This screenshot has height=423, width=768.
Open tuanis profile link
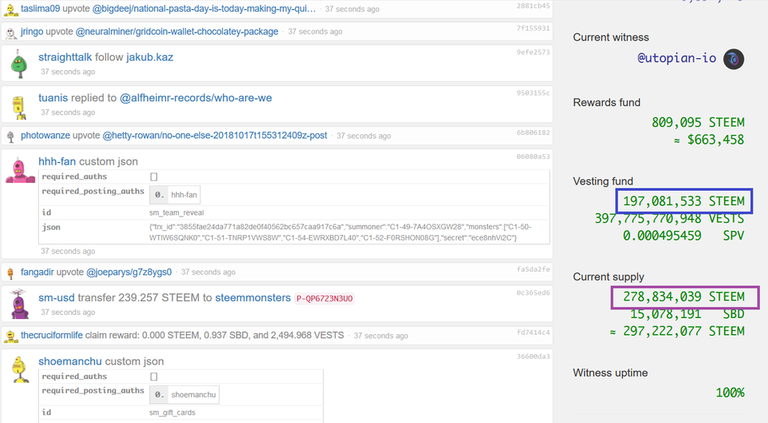click(53, 98)
